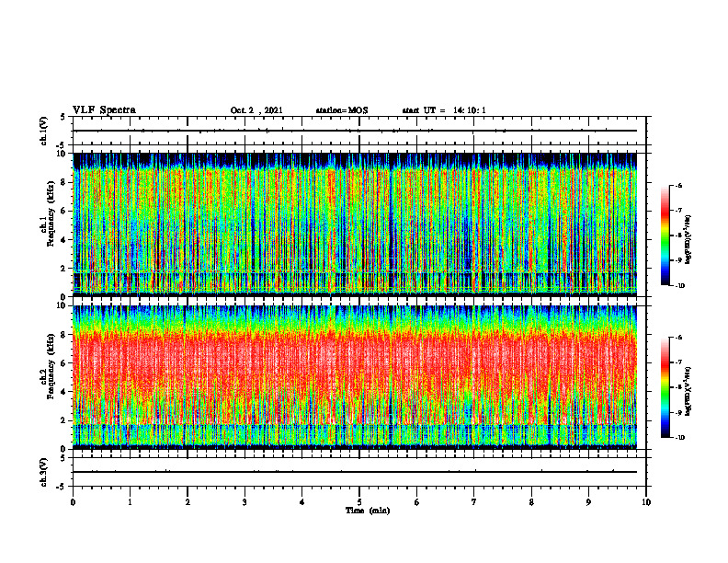728x563 pixels.
Task: Click the time axis tick label "6"
Action: point(417,502)
